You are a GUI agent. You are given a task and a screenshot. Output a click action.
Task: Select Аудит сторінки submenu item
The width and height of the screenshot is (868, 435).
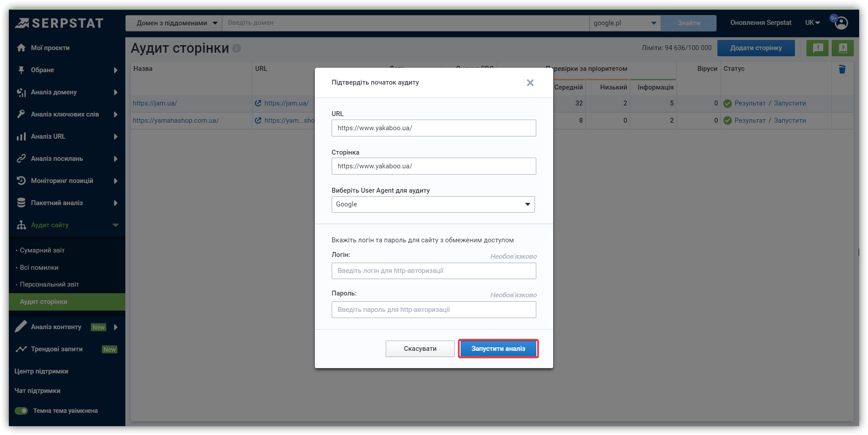67,302
